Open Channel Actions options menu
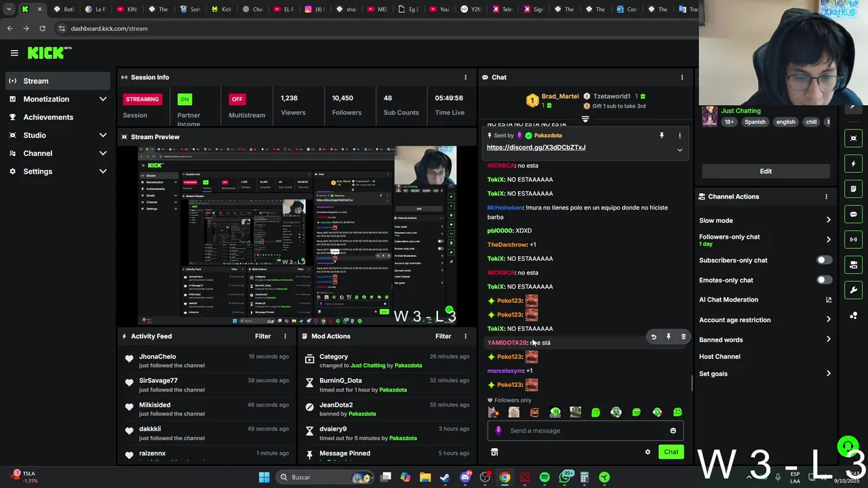Viewport: 868px width, 488px height. click(826, 197)
